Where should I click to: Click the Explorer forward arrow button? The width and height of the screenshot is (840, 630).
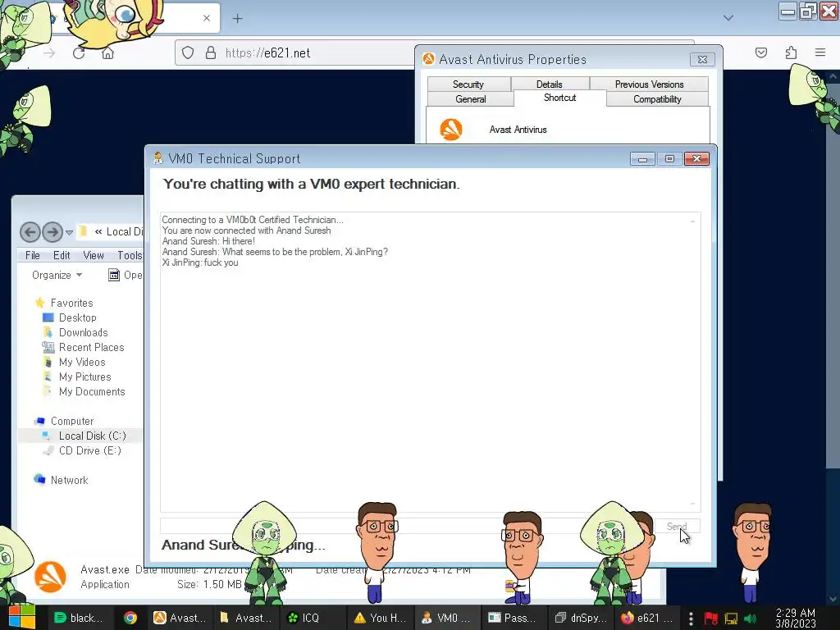click(52, 232)
